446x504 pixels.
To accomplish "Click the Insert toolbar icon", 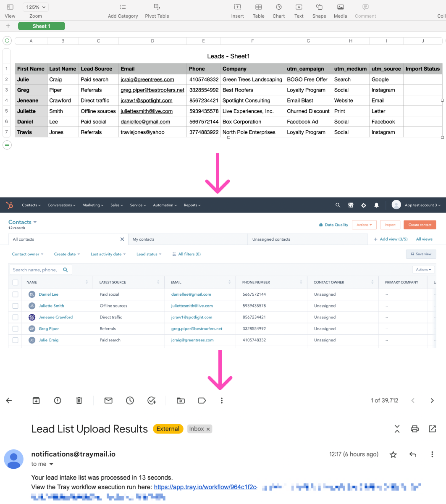I will [x=238, y=7].
